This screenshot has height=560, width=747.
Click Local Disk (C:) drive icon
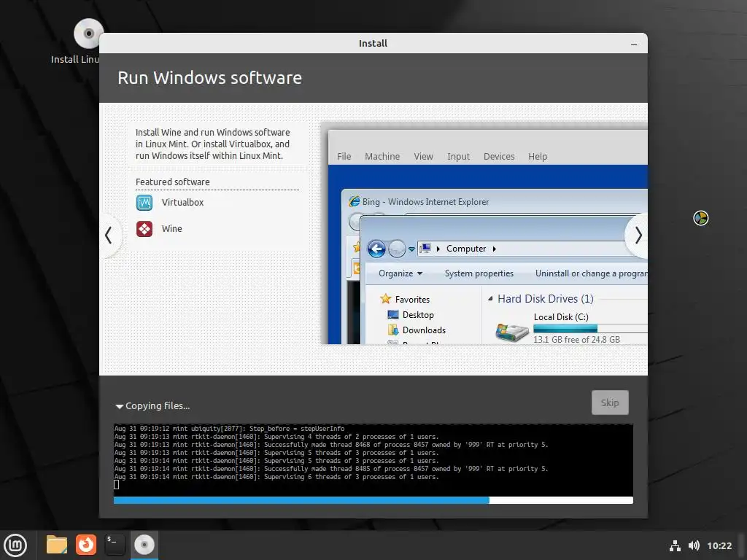pos(511,332)
